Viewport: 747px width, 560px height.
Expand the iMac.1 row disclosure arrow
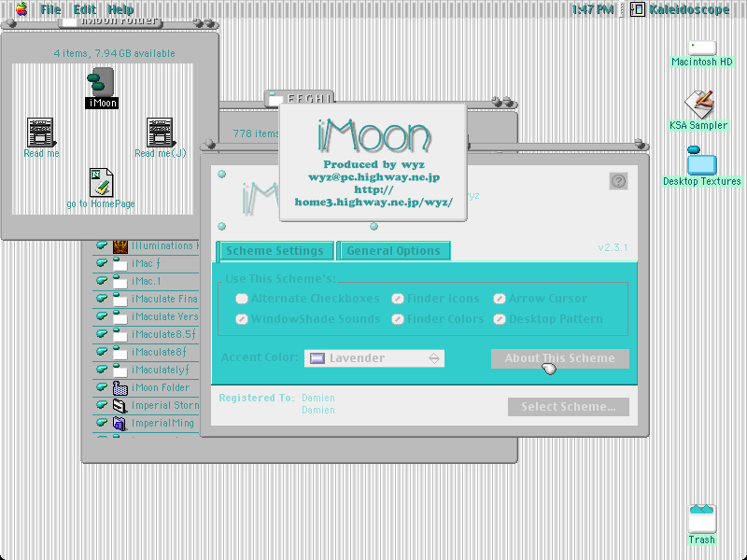(102, 281)
